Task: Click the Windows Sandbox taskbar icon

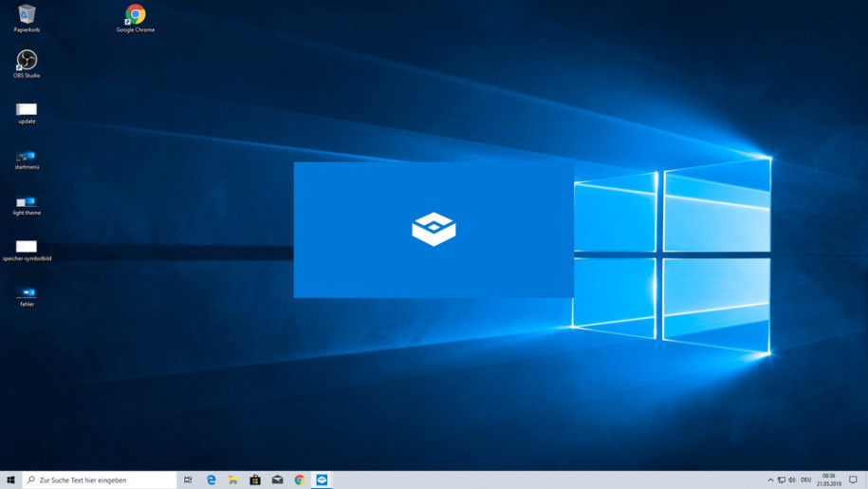Action: click(322, 480)
